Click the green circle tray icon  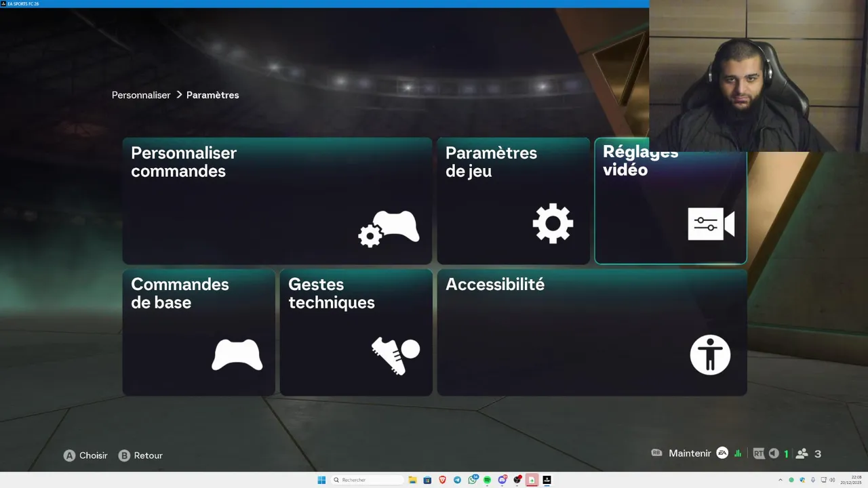tap(791, 480)
